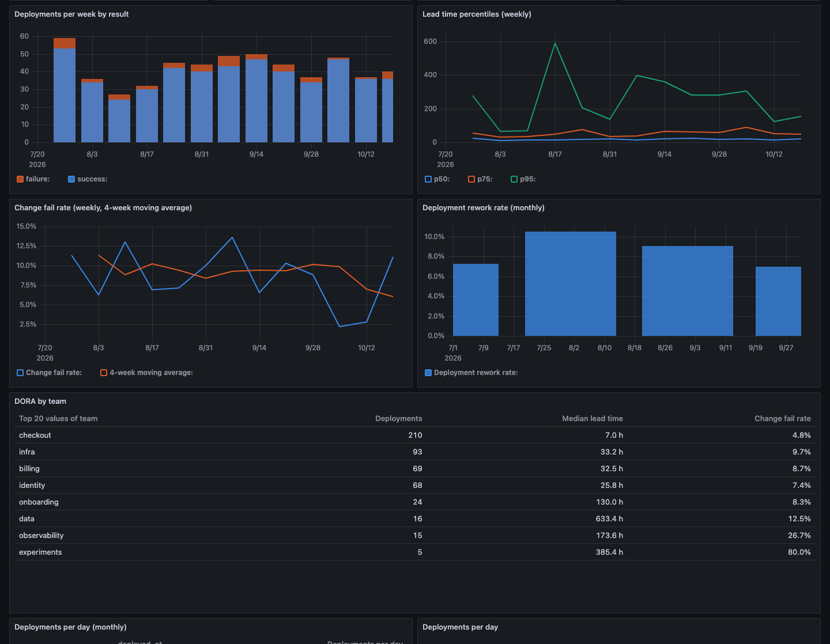This screenshot has width=830, height=644.
Task: Select the data team row
Action: click(x=415, y=518)
